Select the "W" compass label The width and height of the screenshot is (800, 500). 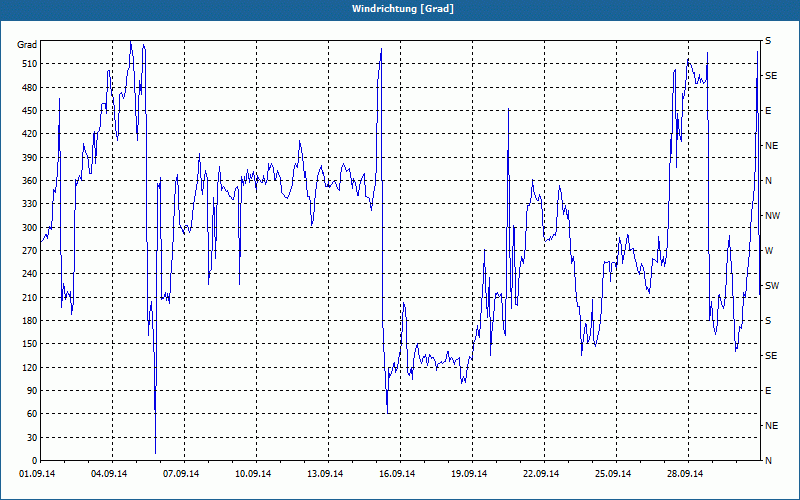(769, 251)
